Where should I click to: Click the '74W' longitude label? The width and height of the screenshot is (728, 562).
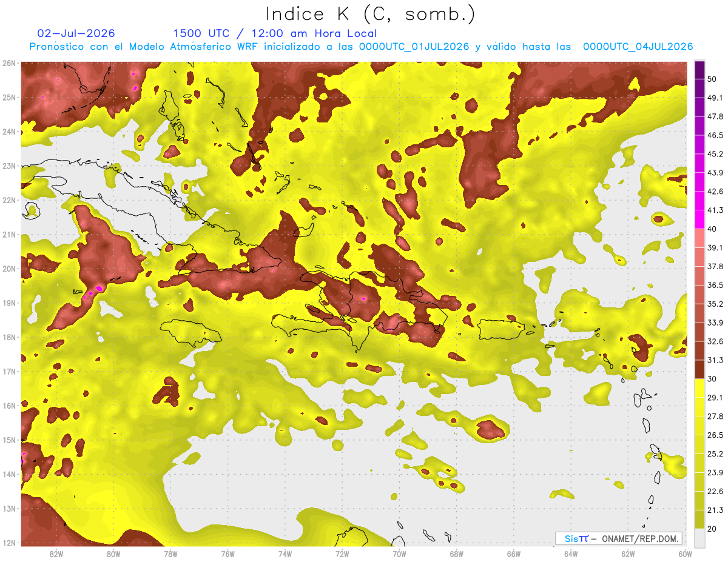tap(285, 554)
